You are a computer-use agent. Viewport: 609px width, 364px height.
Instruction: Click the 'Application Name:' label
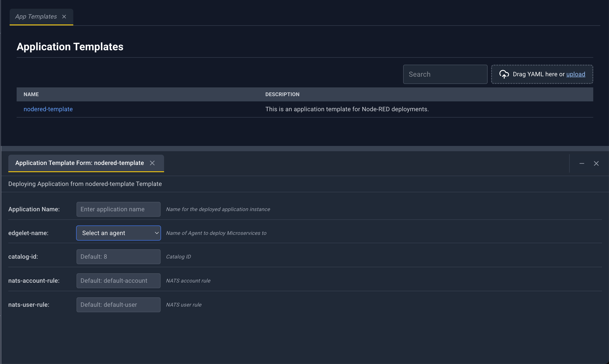(x=34, y=209)
